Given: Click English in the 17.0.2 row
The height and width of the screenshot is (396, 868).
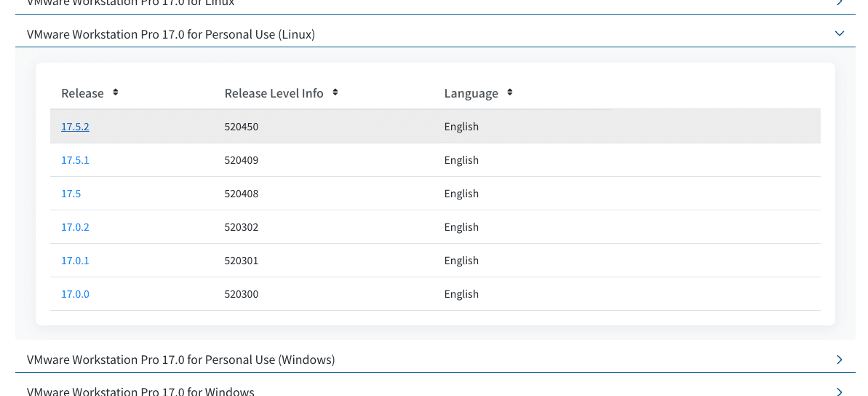Looking at the screenshot, I should (x=461, y=227).
